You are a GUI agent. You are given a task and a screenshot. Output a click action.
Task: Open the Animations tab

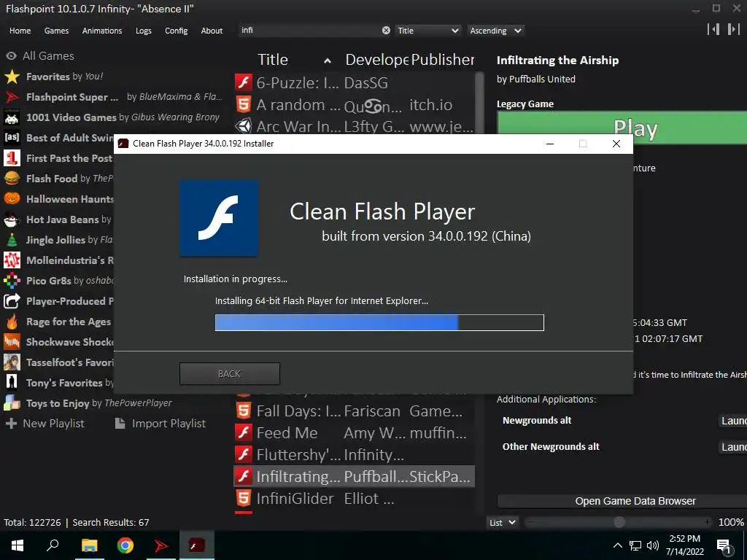click(x=102, y=31)
